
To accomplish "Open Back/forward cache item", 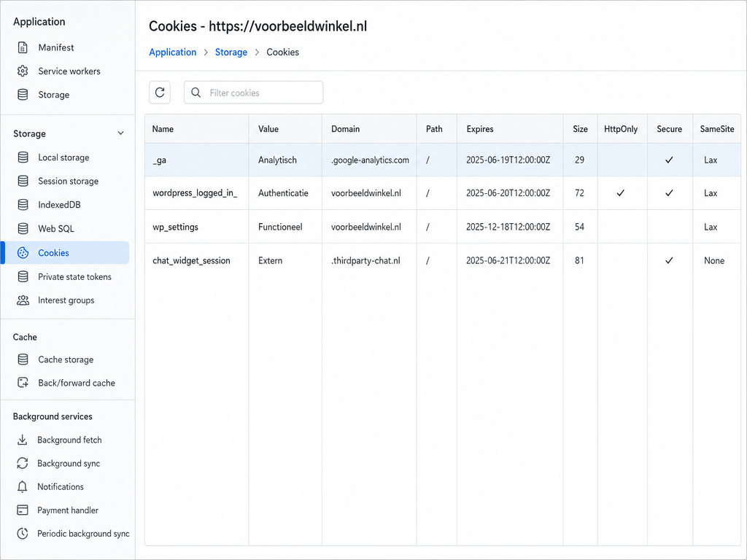I will pyautogui.click(x=76, y=383).
